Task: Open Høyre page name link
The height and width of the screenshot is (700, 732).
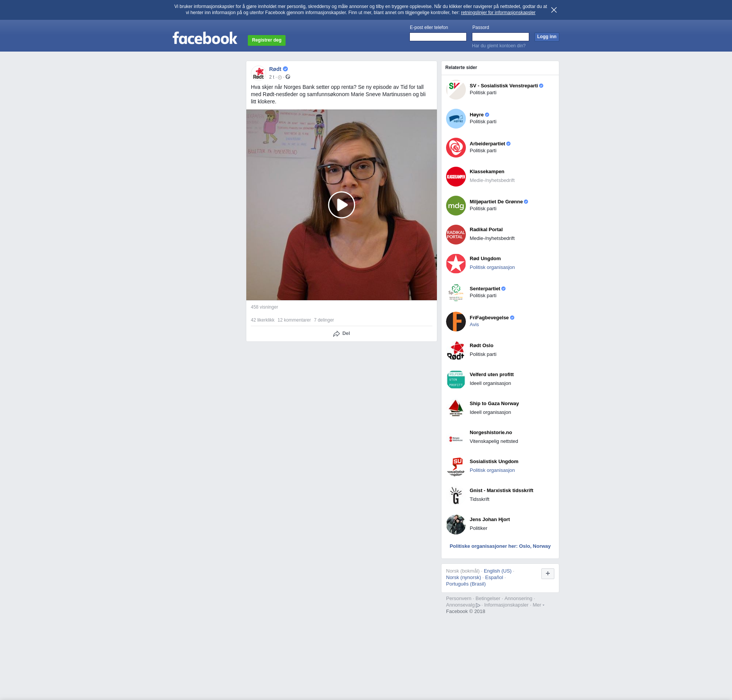Action: pos(477,115)
